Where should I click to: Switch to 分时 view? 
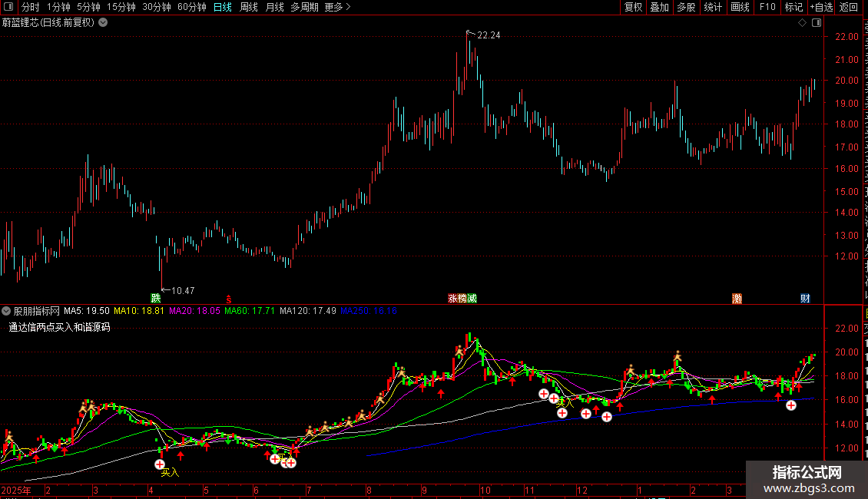pos(31,7)
